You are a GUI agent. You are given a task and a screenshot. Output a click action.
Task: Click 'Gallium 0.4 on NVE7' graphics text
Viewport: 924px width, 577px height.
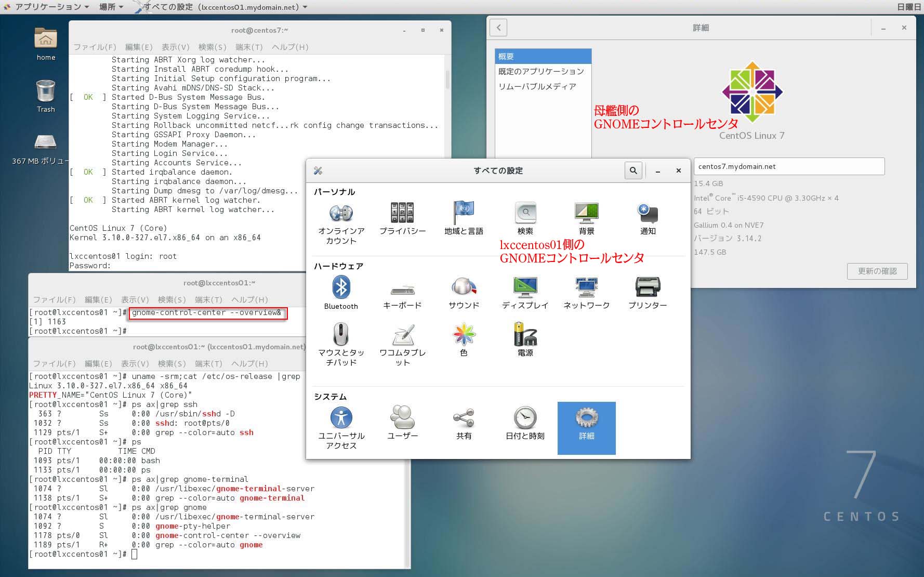click(x=729, y=225)
